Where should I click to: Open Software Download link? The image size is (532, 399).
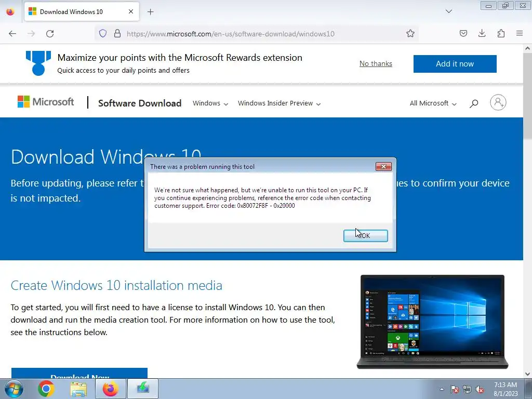coord(140,103)
